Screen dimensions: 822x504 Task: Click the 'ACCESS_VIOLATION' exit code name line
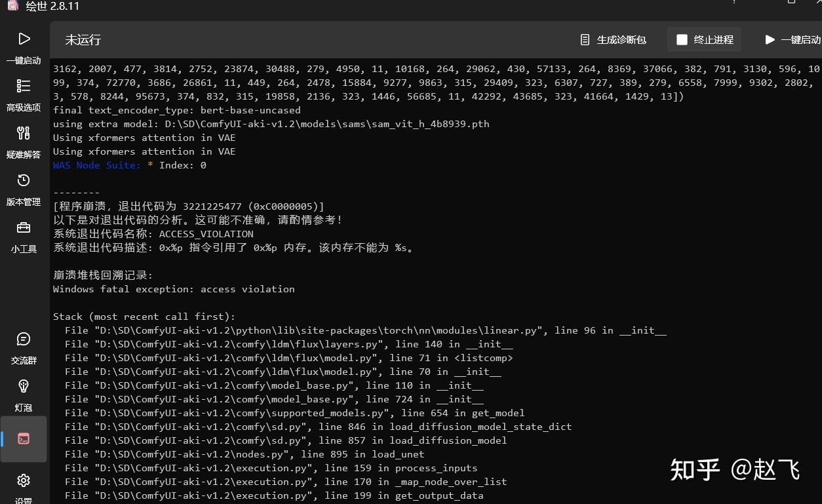pos(153,234)
